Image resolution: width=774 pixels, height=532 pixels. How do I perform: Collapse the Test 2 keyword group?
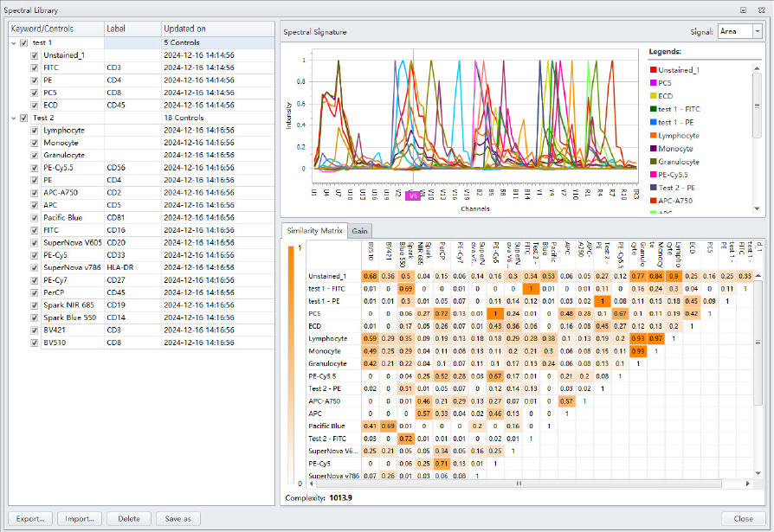13,118
